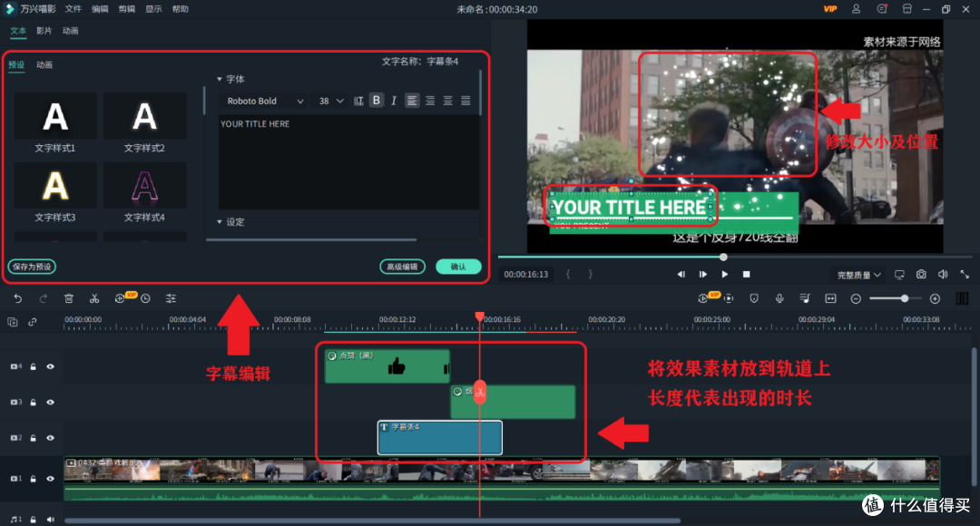Switch to the top 动画 tab

click(x=70, y=31)
